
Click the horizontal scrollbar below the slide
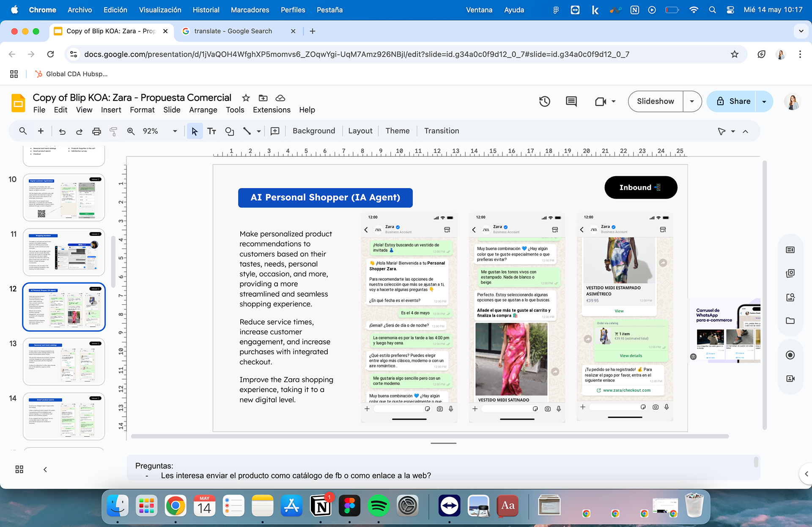click(x=430, y=436)
